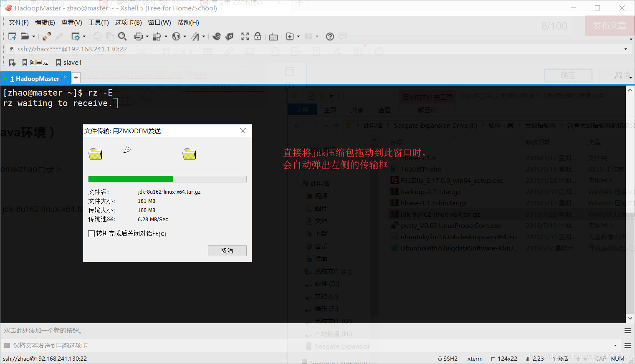635x364 pixels.
Task: Click the Open session folder icon
Action: pos(25,36)
